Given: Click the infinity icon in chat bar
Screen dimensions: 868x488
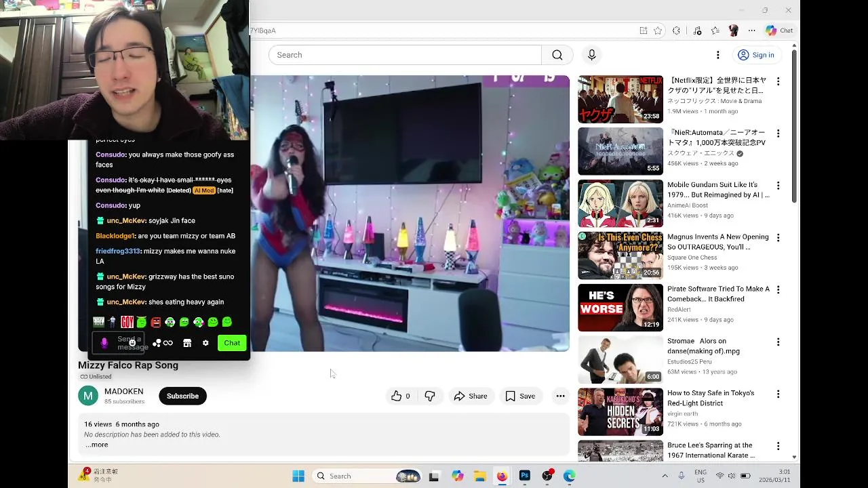Looking at the screenshot, I should (168, 343).
